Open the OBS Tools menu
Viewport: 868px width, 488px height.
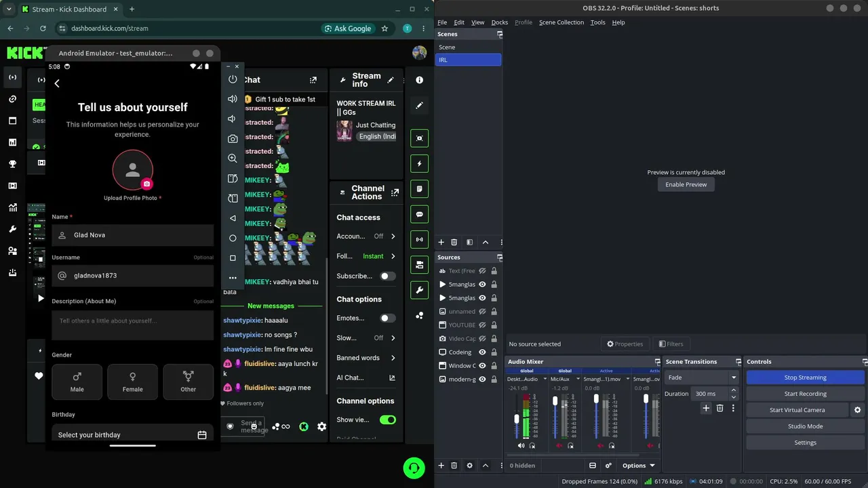pos(597,22)
